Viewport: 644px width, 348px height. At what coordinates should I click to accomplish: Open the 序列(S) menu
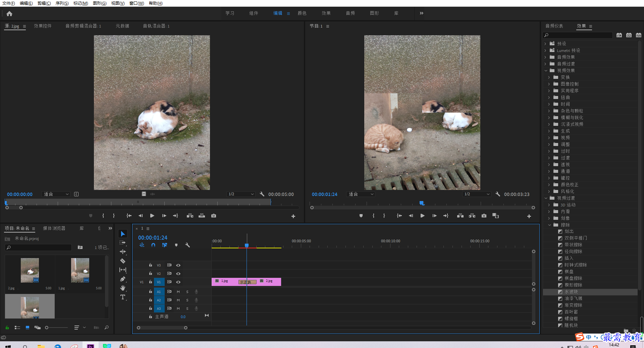[62, 3]
